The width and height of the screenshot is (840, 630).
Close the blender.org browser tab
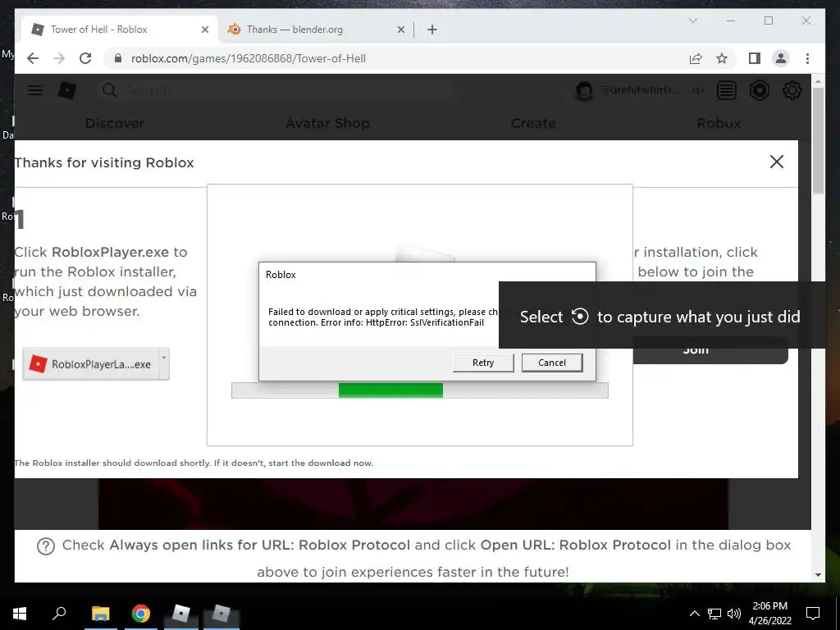(400, 30)
